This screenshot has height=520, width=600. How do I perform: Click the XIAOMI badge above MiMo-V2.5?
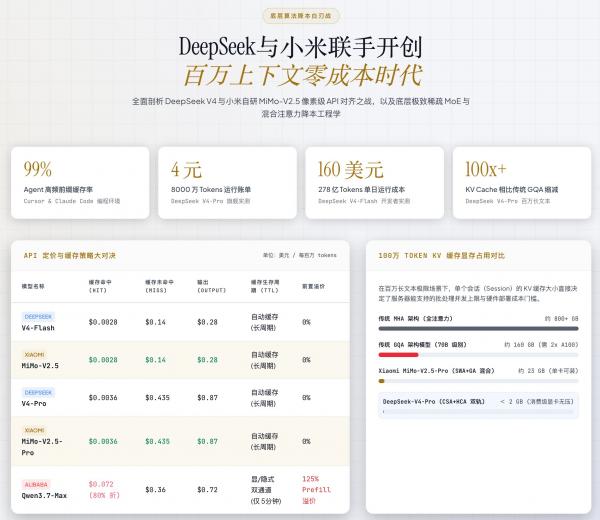[34, 355]
